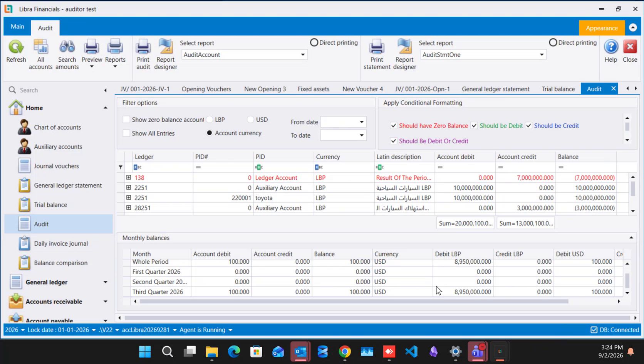644x364 pixels.
Task: Expand the General ledger sidebar group
Action: click(x=105, y=282)
